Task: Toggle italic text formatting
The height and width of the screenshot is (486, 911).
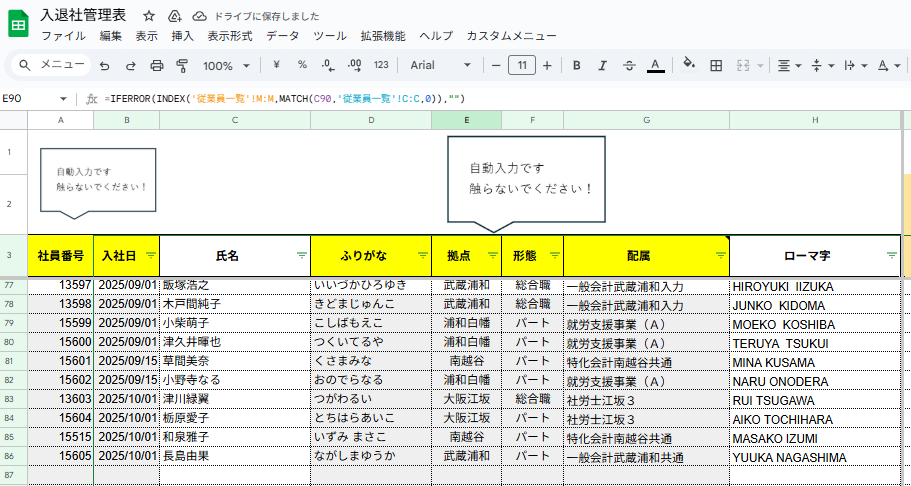Action: (x=602, y=65)
